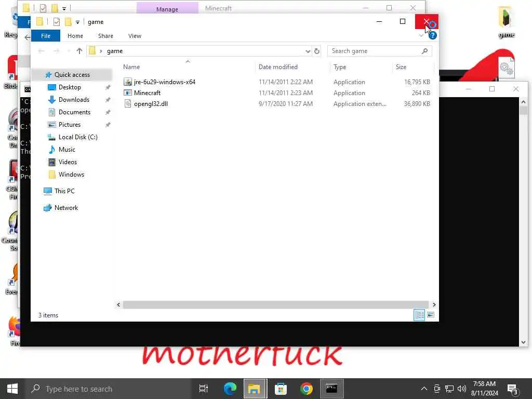The height and width of the screenshot is (399, 532).
Task: Select Documents in the navigation pane
Action: pos(74,112)
